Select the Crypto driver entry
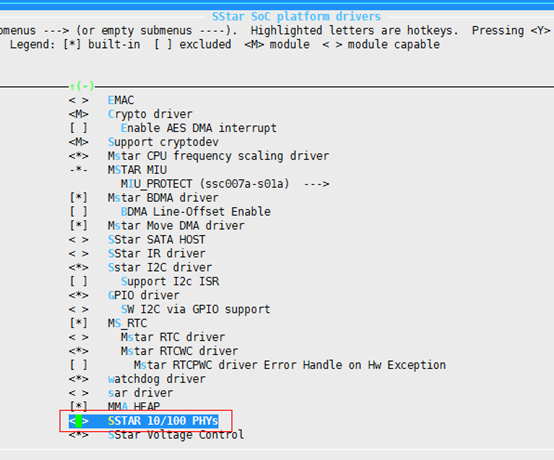 point(150,114)
